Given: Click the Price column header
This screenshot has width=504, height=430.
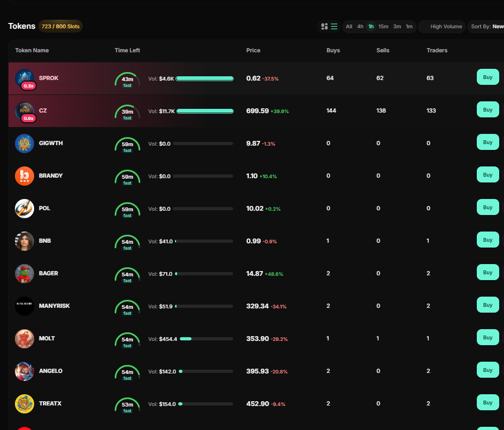Looking at the screenshot, I should [253, 50].
